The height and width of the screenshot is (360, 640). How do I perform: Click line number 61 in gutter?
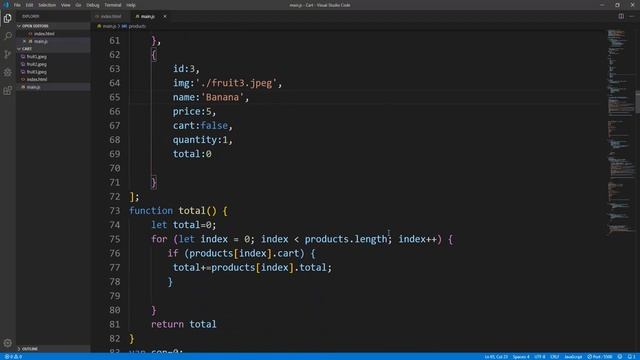coord(115,40)
